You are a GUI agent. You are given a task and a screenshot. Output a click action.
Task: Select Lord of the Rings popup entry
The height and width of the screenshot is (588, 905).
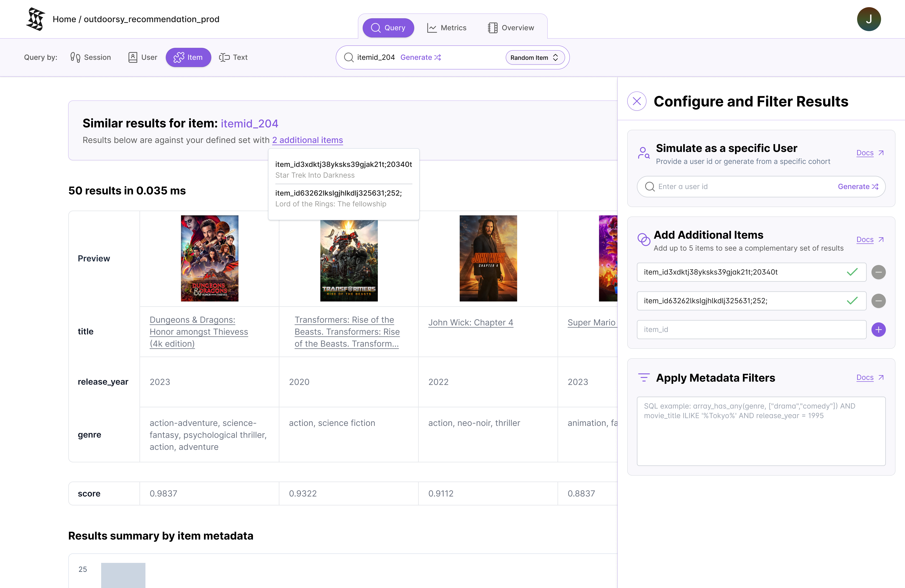point(343,198)
